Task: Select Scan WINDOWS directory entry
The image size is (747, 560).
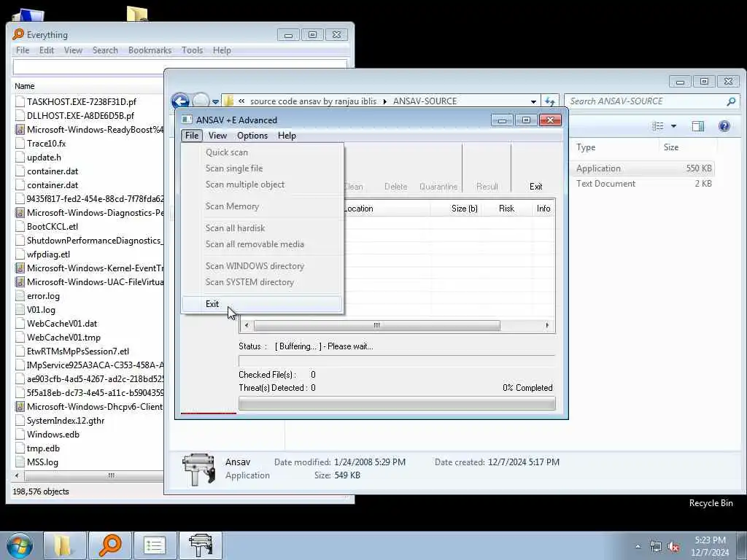Action: pos(262,266)
